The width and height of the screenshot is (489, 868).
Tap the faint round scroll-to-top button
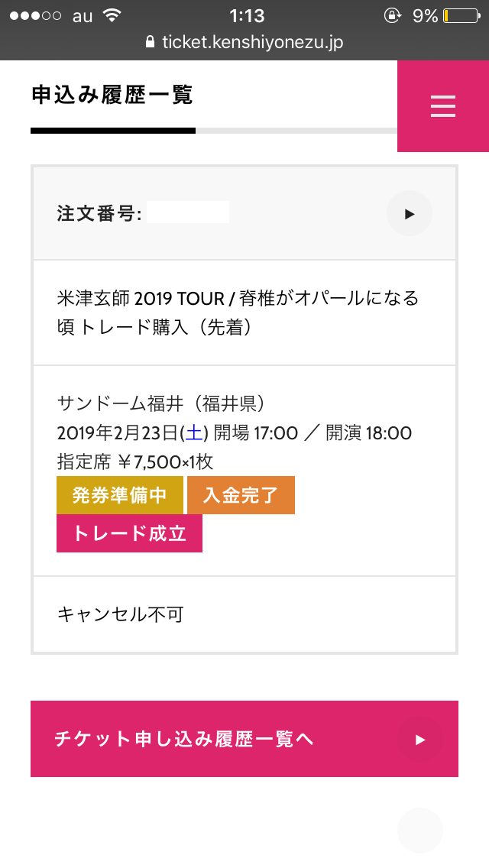[420, 831]
